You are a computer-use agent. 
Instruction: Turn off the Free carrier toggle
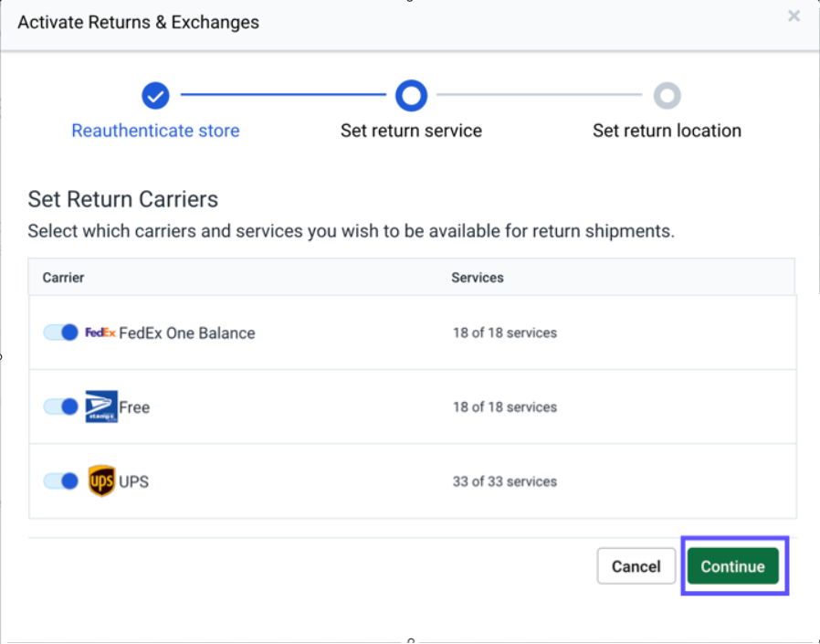click(61, 406)
